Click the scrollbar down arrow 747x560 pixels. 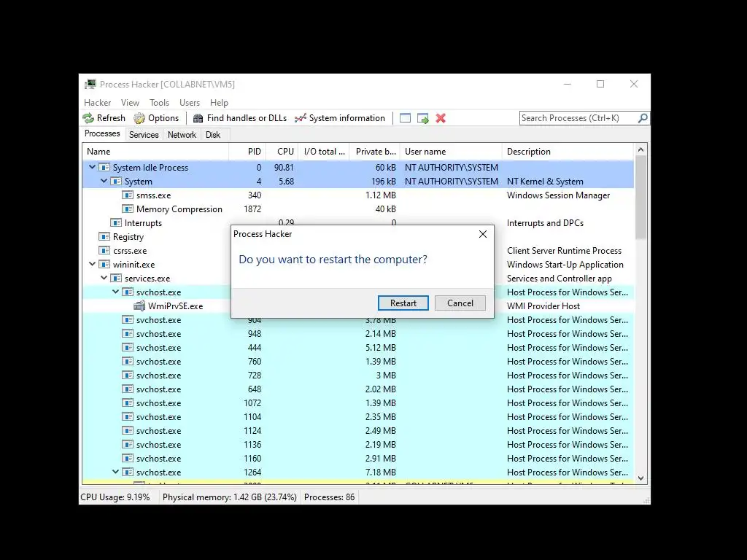640,478
